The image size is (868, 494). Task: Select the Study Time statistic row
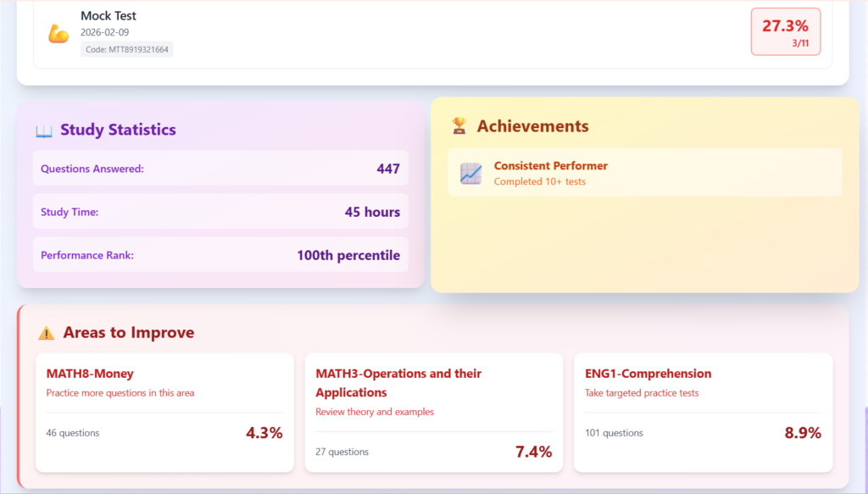pos(220,212)
